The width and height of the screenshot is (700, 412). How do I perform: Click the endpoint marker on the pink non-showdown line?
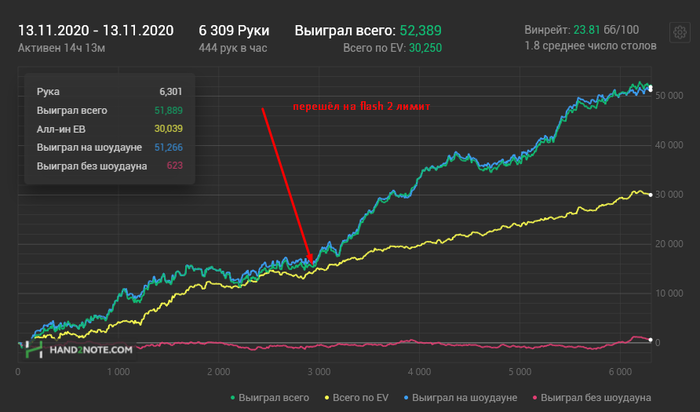click(x=650, y=340)
